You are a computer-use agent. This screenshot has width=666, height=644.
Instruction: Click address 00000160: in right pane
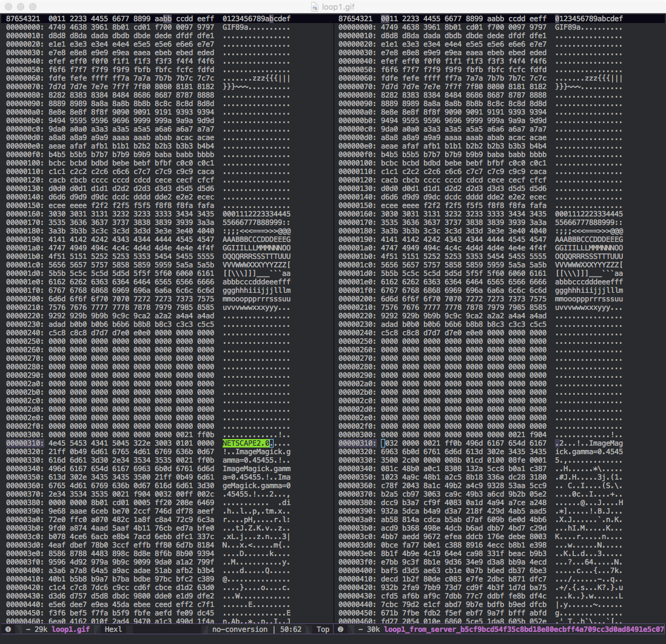pyautogui.click(x=357, y=214)
